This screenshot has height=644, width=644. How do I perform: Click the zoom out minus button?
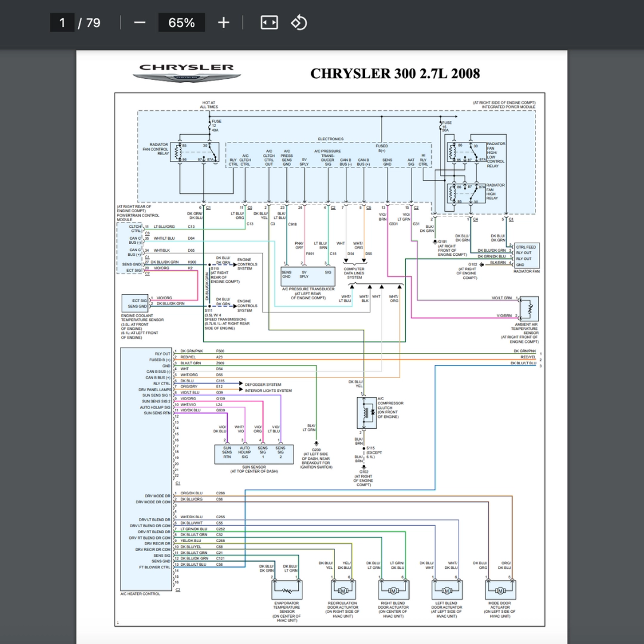140,23
